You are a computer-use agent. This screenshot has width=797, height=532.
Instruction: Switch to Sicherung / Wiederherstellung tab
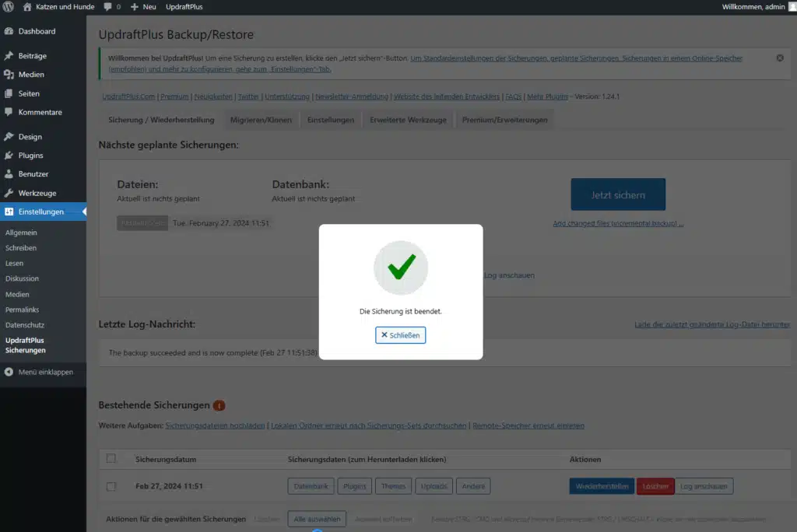(x=161, y=120)
